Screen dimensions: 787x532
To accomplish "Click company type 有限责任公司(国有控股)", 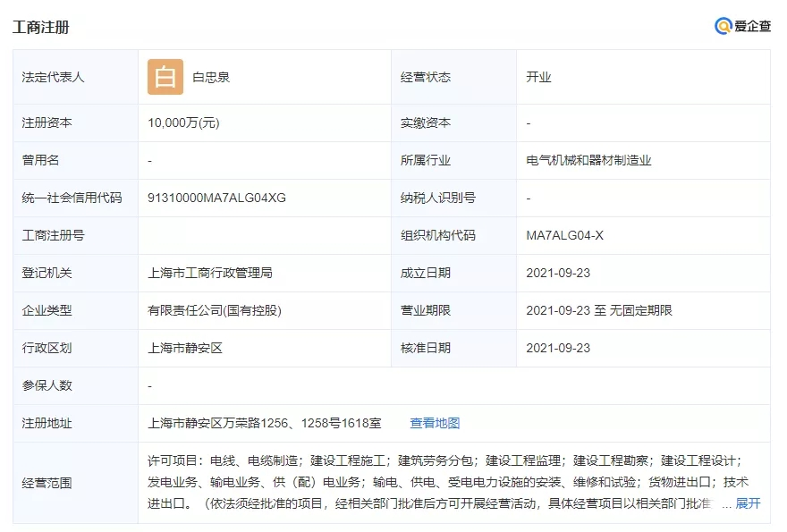I will tap(215, 310).
